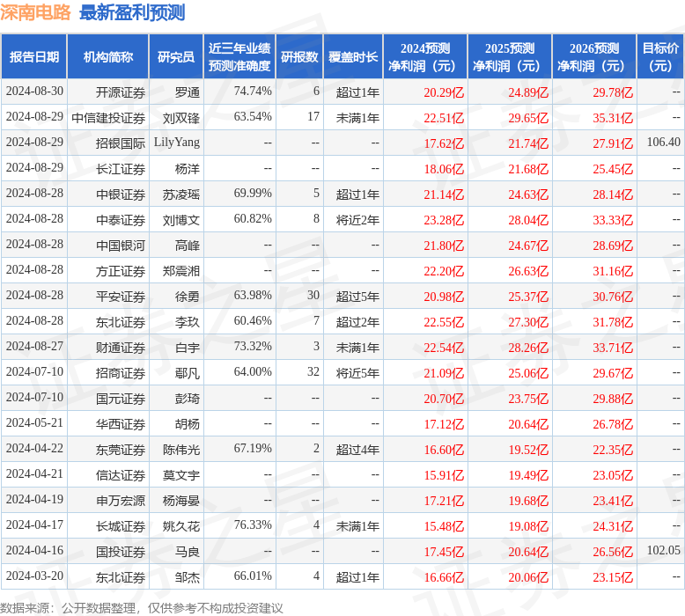
Task: Click date 2024-08-27
Action: coord(34,347)
